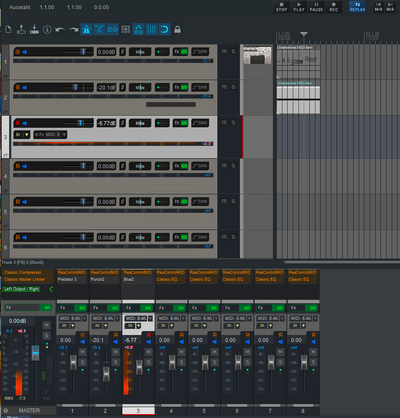This screenshot has height=418, width=400.
Task: Open track 3 'In' input dropdown arrow
Action: (x=26, y=135)
